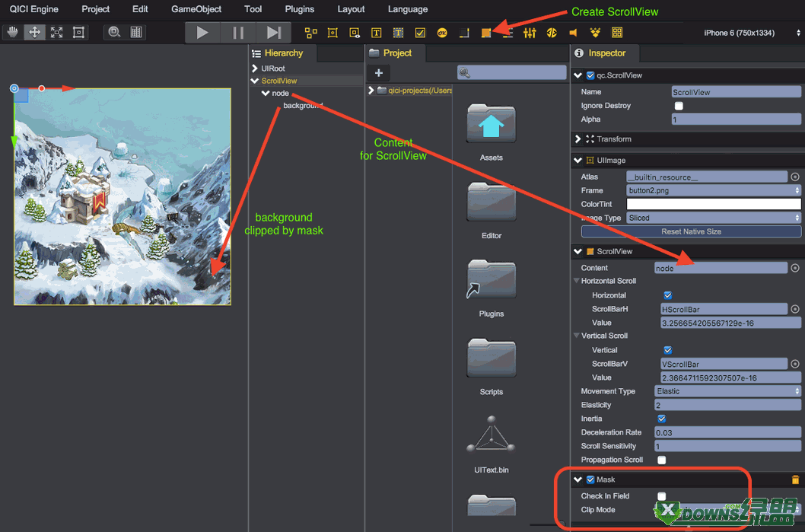The width and height of the screenshot is (805, 532).
Task: Toggle the qc.ScrollView enabled checkbox
Action: [x=590, y=75]
